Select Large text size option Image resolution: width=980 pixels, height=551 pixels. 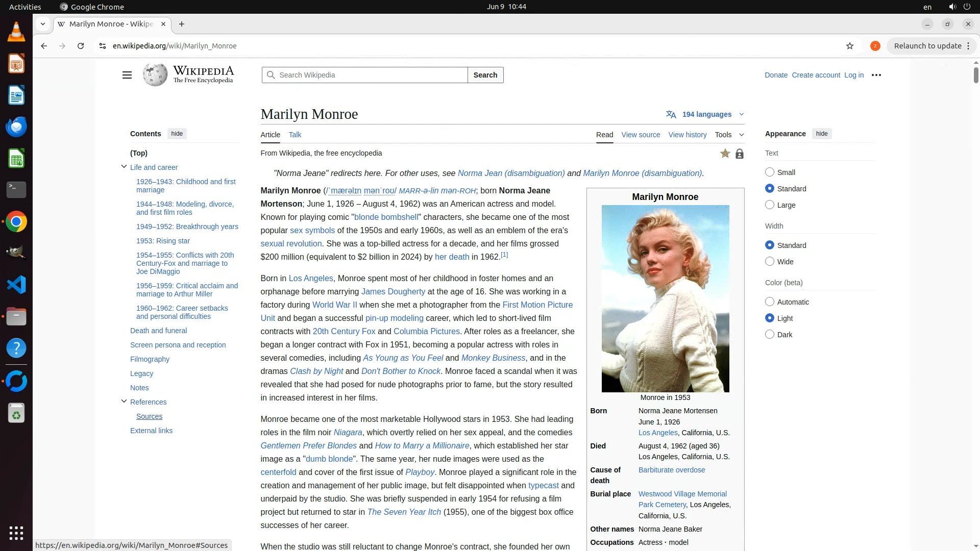coord(770,205)
